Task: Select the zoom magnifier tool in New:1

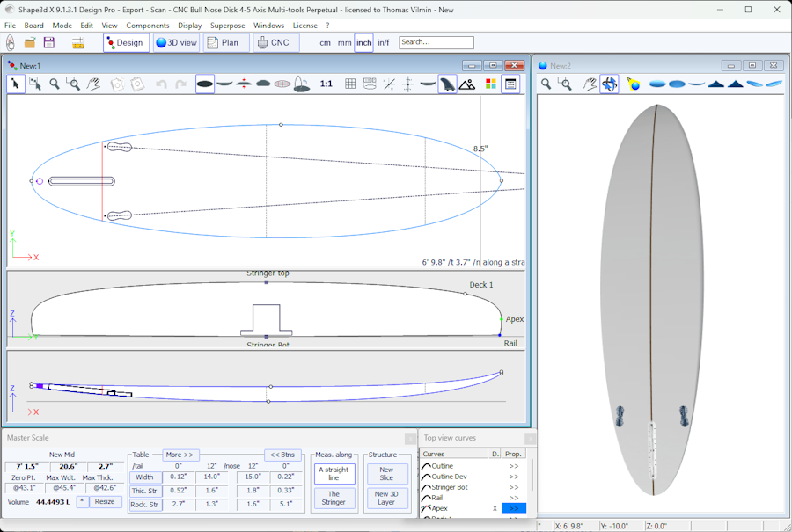Action: 55,84
